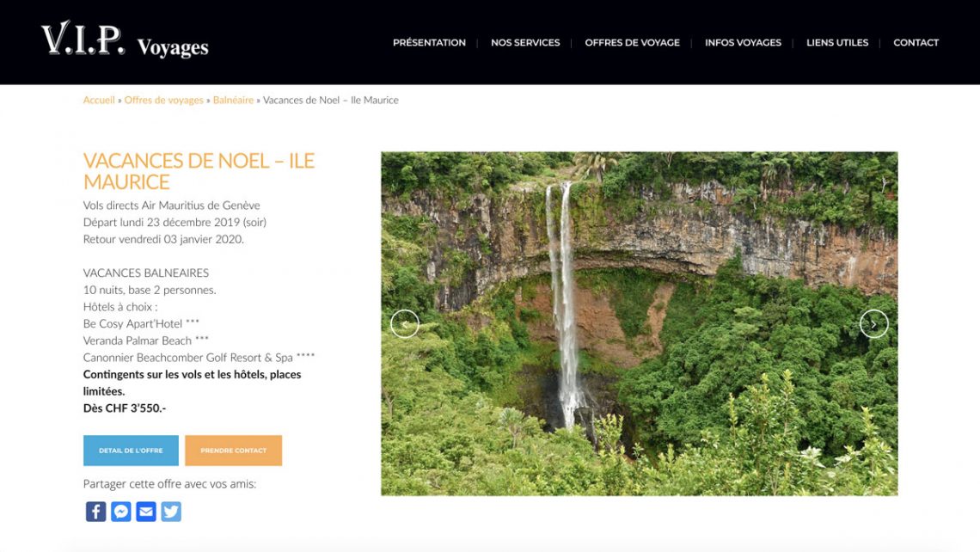Image resolution: width=980 pixels, height=552 pixels.
Task: Click the Detail de l'offre button
Action: (x=131, y=450)
